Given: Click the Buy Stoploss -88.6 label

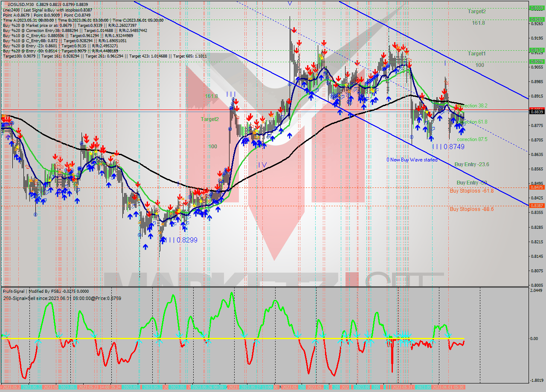Looking at the screenshot, I should 471,209.
